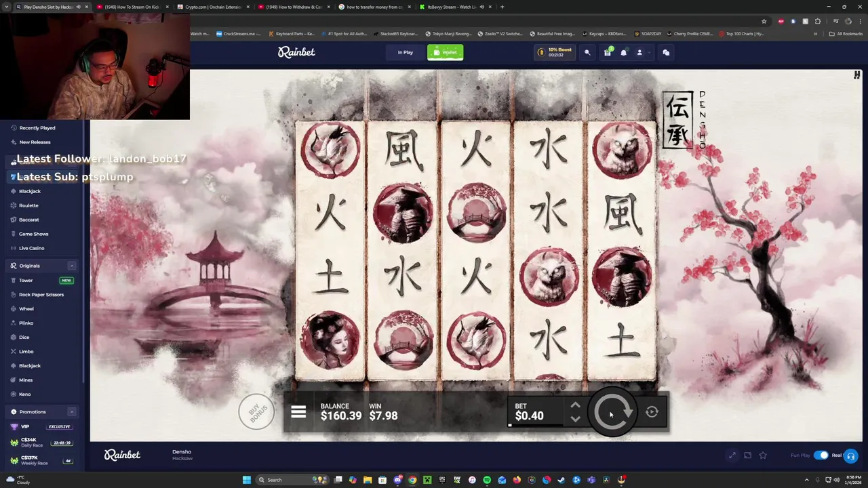Screen dimensions: 868x488
Task: Click the Buy Bonus round button
Action: coord(256,411)
